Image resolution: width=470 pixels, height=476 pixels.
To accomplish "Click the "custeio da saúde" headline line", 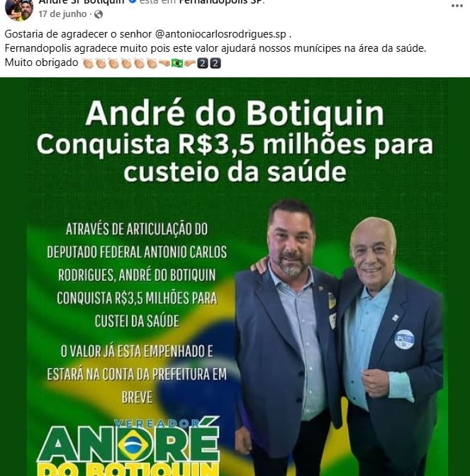I will pos(235,172).
